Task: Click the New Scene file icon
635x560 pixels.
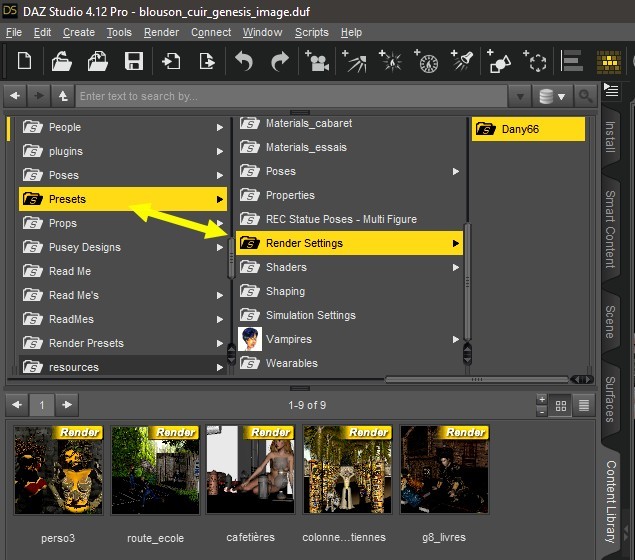Action: (24, 62)
